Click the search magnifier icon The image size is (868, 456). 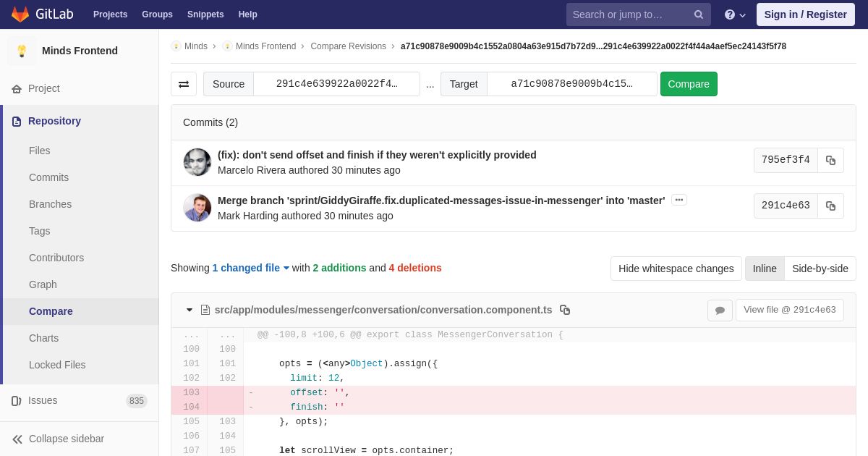tap(699, 14)
